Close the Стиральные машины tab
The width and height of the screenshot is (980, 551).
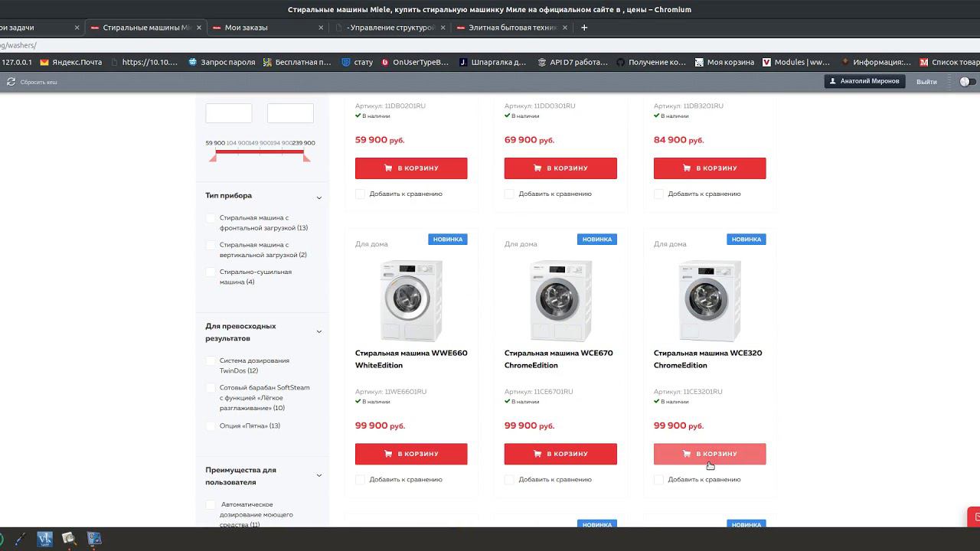199,28
